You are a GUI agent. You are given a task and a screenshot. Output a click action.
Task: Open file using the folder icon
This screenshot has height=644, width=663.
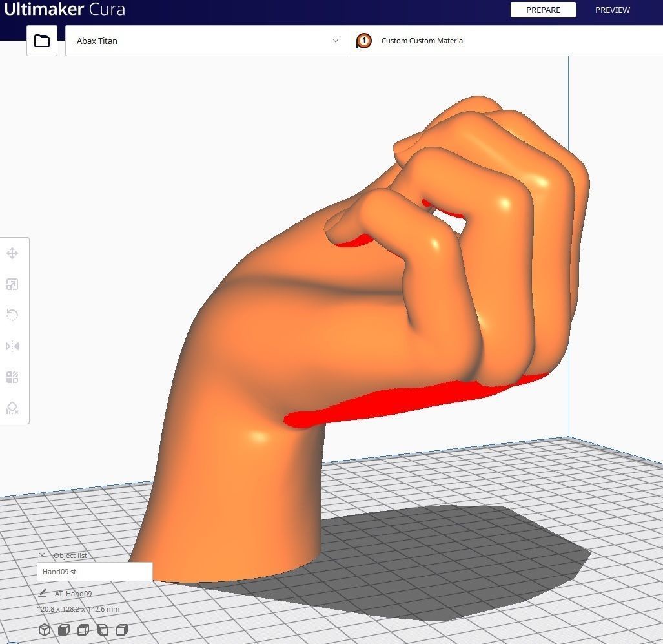click(x=42, y=41)
